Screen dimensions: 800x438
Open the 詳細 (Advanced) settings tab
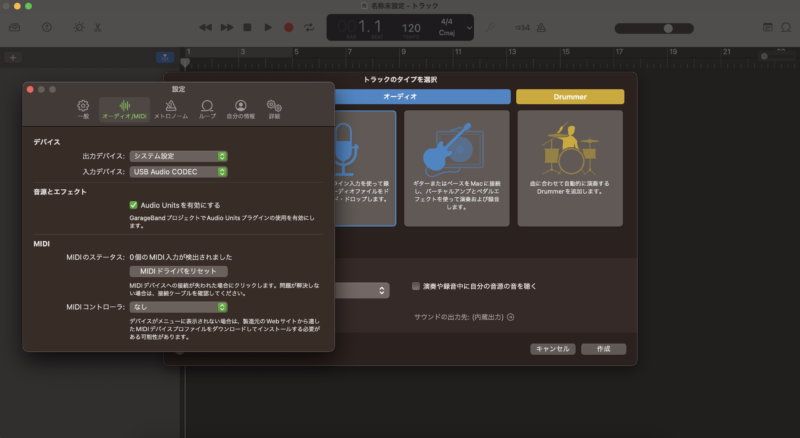[x=274, y=109]
